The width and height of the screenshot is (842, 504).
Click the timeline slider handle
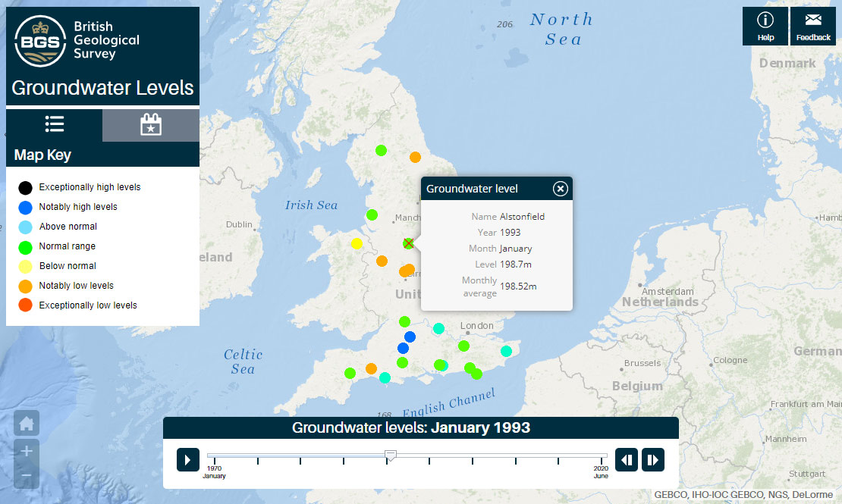pos(391,455)
